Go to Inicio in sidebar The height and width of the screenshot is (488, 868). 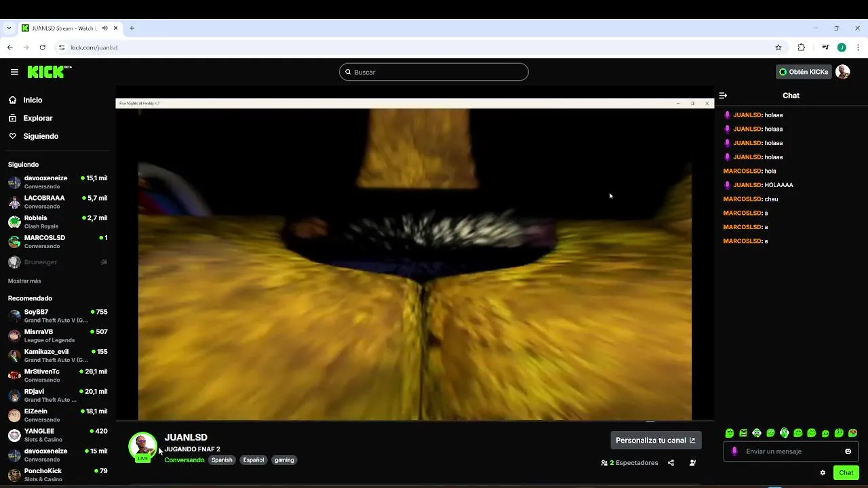click(33, 100)
